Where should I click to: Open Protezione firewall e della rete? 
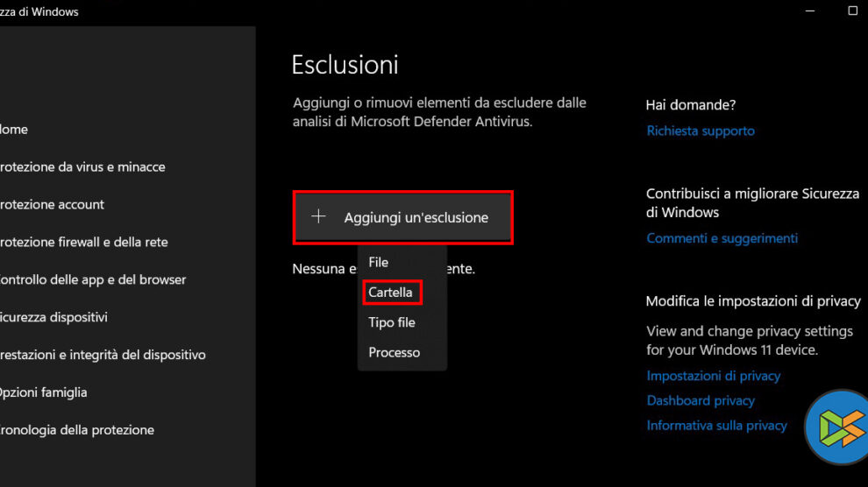click(84, 243)
